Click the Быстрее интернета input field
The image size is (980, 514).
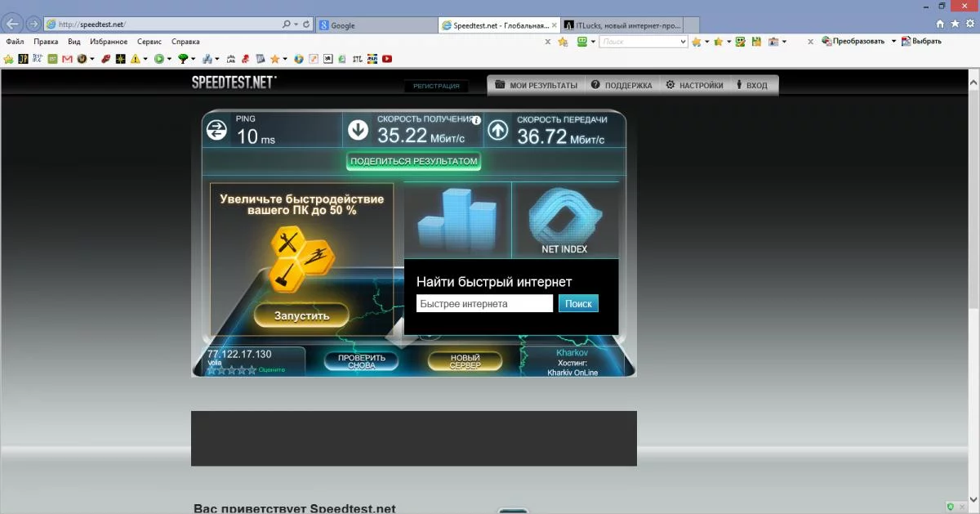click(x=484, y=303)
